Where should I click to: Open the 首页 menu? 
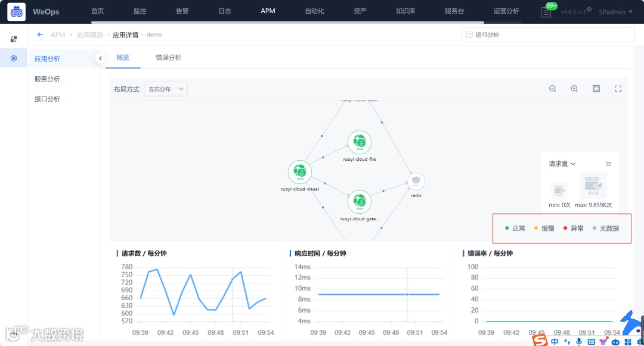pyautogui.click(x=97, y=11)
